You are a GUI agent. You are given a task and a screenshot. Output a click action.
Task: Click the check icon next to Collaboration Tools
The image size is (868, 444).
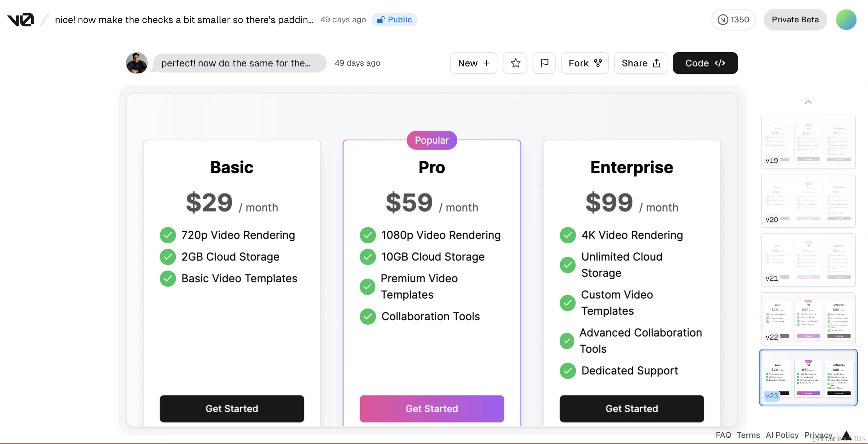368,317
